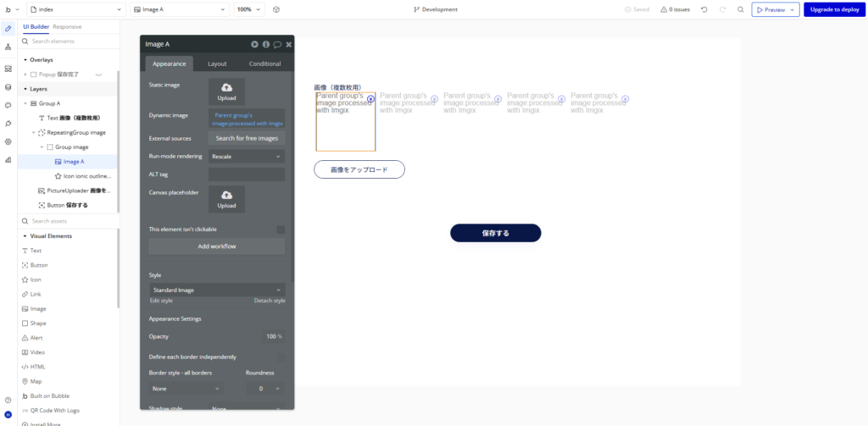Collapse the Overlays section in element tree

tap(25, 60)
